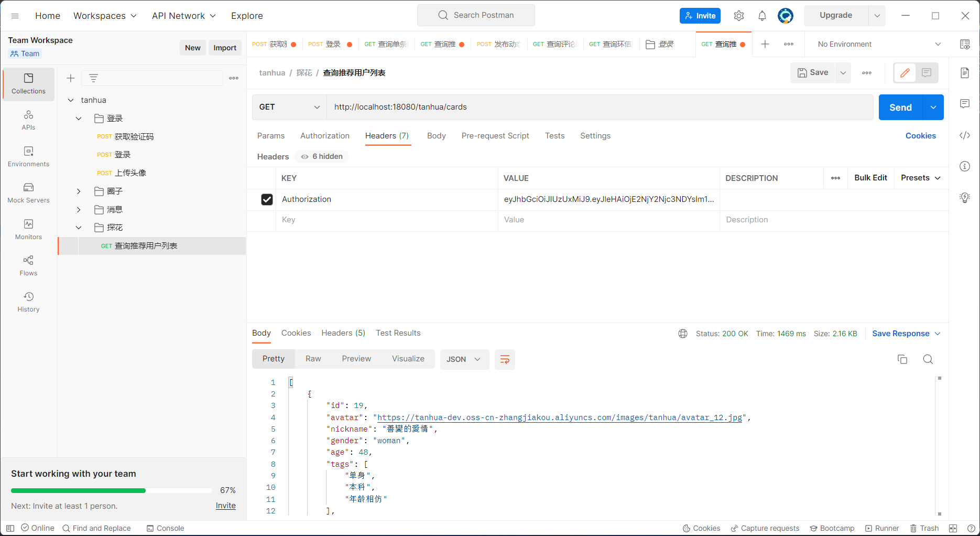Image resolution: width=980 pixels, height=536 pixels.
Task: Open the code snippet icon
Action: (x=965, y=135)
